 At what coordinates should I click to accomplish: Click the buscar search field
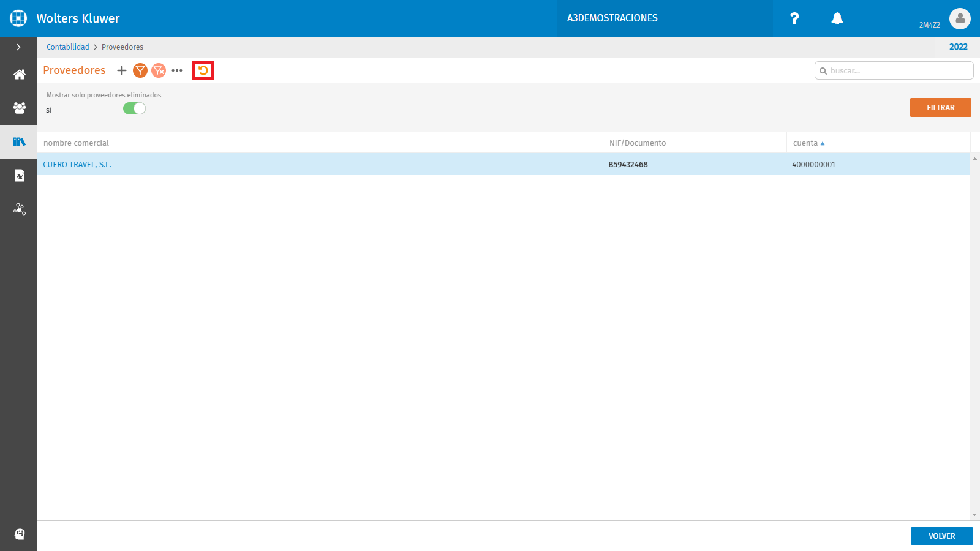(x=894, y=71)
